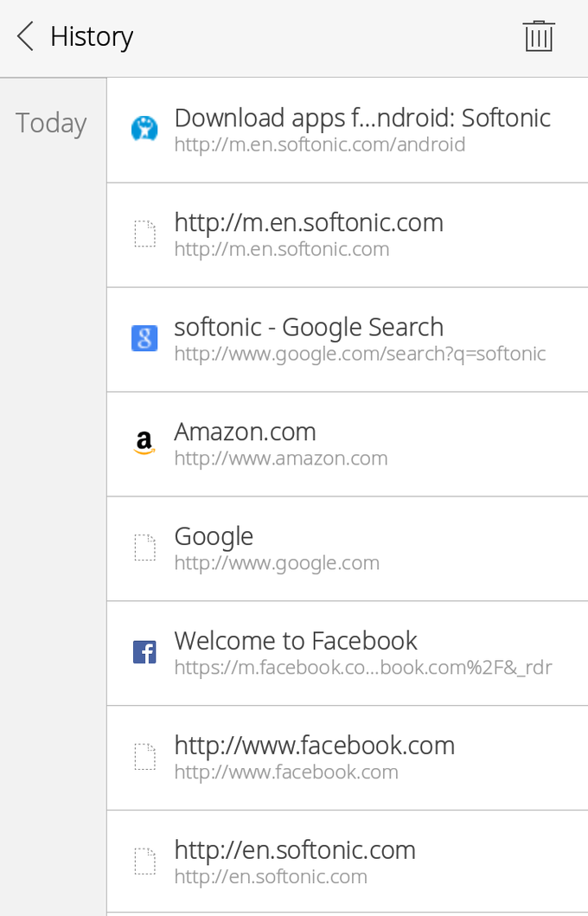
Task: Open the http://www.facebook.com title entry
Action: click(315, 746)
